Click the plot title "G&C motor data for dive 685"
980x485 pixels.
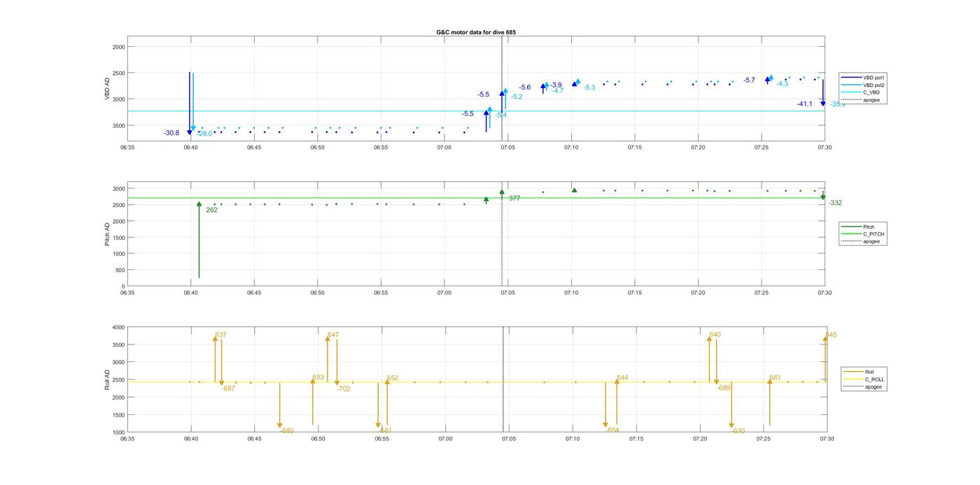tap(476, 32)
